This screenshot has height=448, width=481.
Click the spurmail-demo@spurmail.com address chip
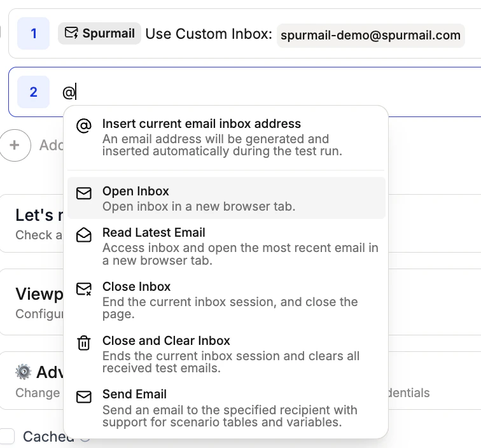(x=371, y=35)
